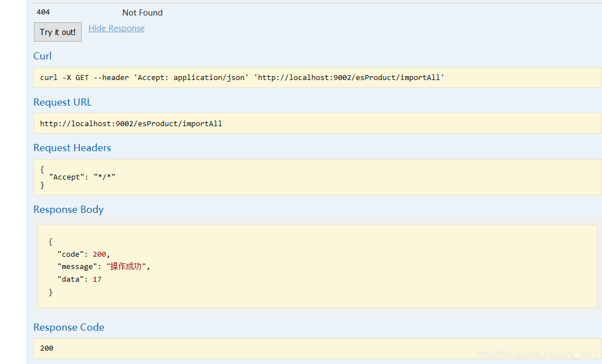Click the "message" line in response body
The height and width of the screenshot is (364, 602).
(104, 267)
